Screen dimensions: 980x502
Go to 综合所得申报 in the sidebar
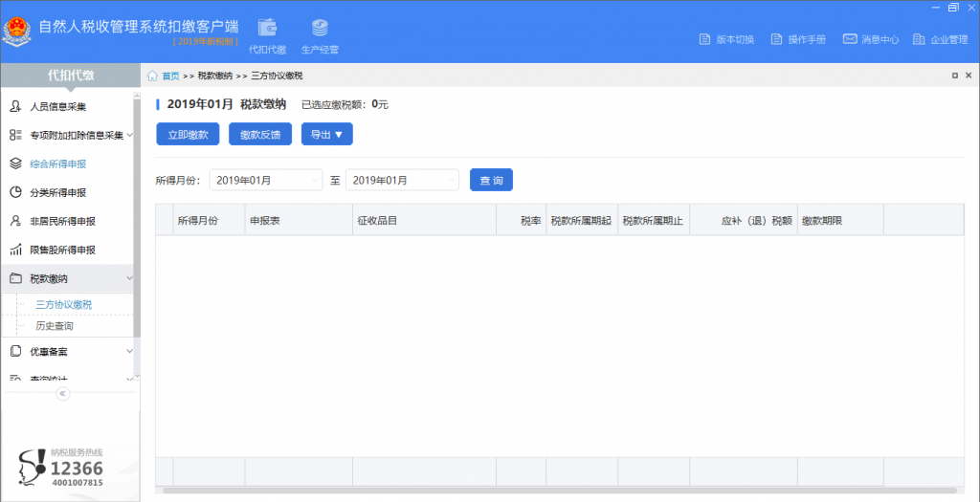point(67,164)
